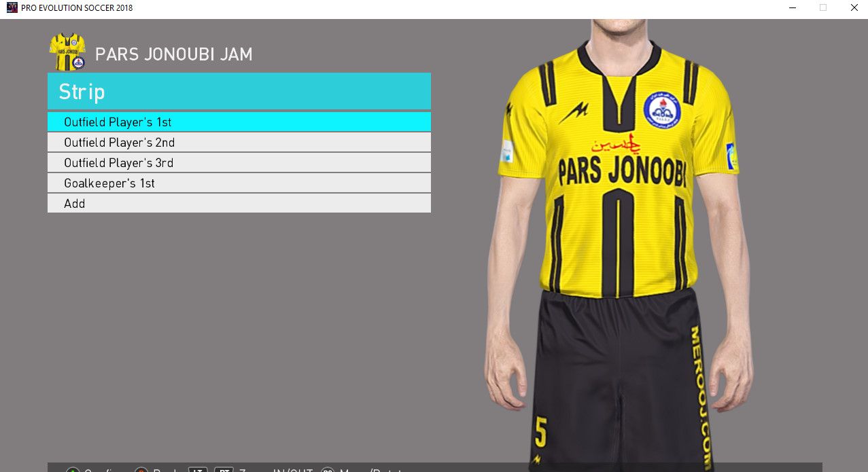
Task: Click the Pars Jonoubi Jam kit thumbnail icon
Action: click(67, 52)
